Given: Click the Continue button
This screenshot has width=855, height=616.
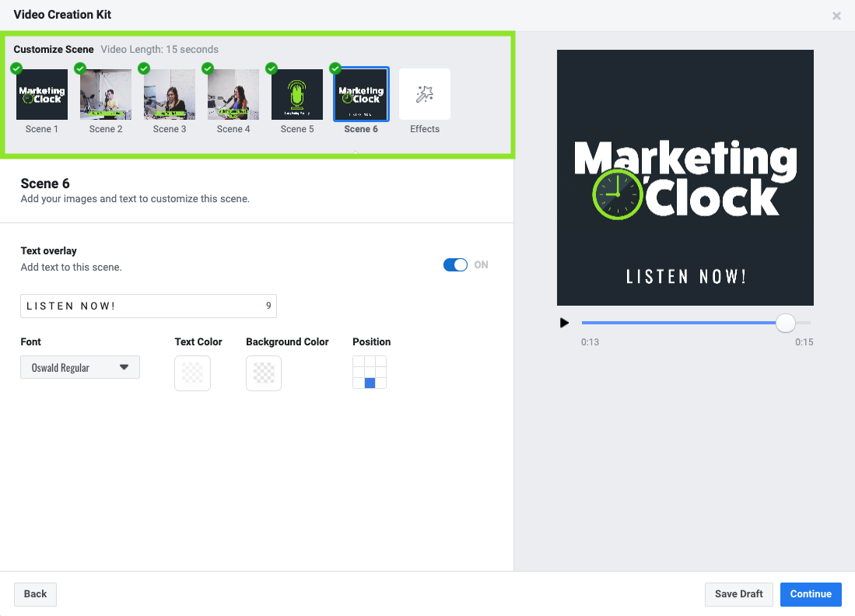Looking at the screenshot, I should tap(811, 594).
